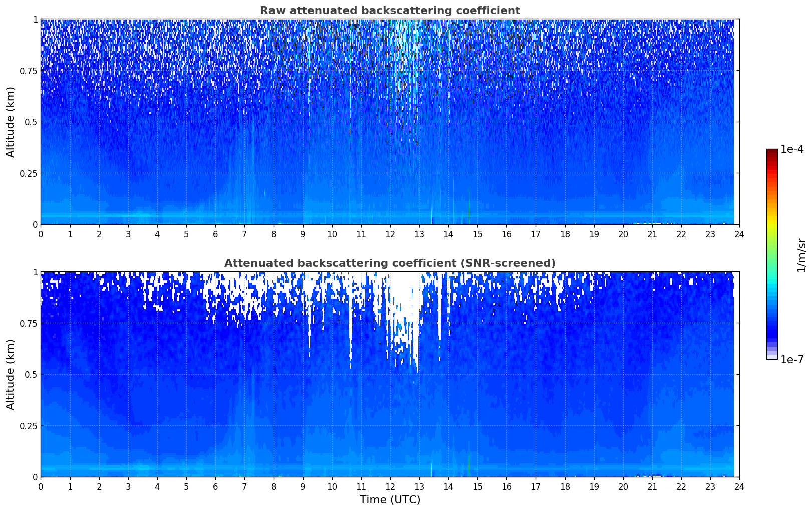The width and height of the screenshot is (812, 511).
Task: Click the '14' time tick under the top plot
Action: (448, 234)
